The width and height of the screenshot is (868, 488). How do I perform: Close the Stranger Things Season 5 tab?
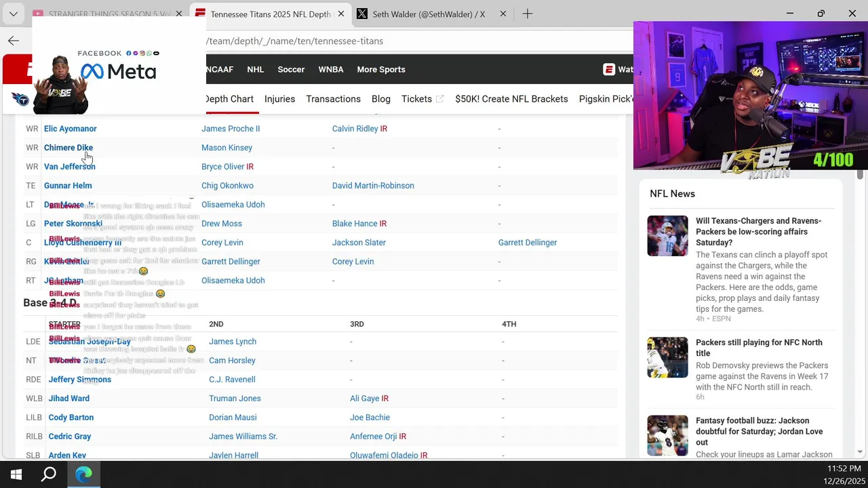179,14
